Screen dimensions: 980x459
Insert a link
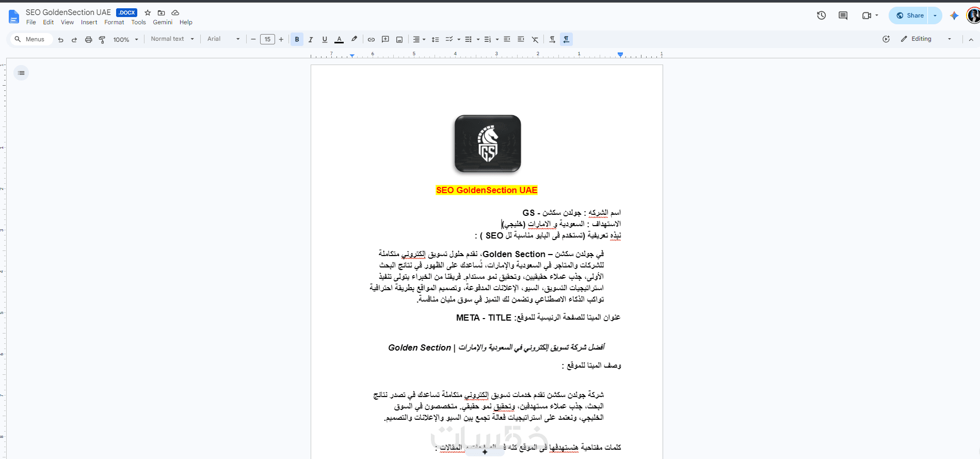(x=371, y=39)
